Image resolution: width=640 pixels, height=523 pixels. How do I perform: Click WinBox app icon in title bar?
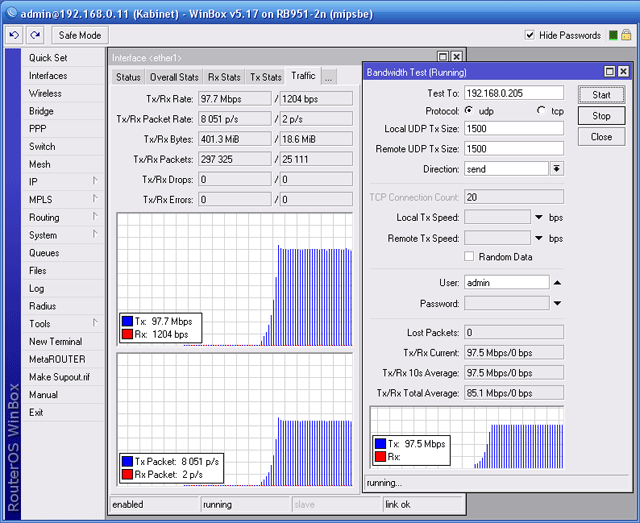pyautogui.click(x=11, y=13)
